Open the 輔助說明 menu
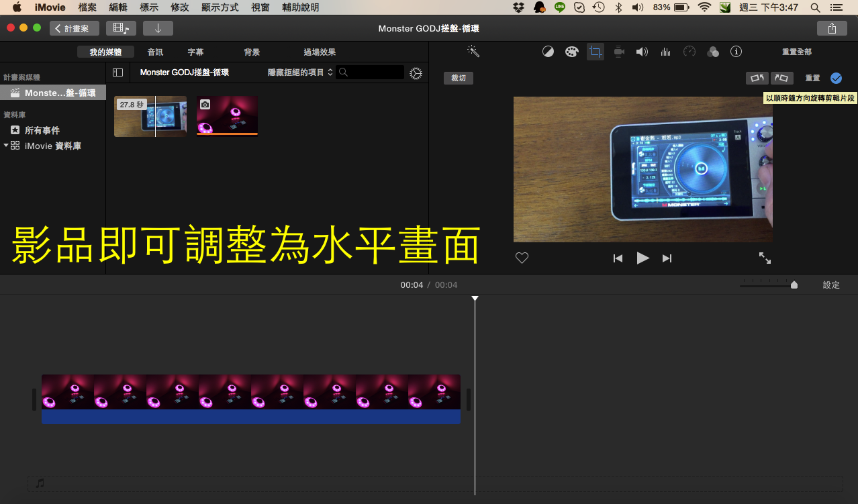 click(301, 7)
